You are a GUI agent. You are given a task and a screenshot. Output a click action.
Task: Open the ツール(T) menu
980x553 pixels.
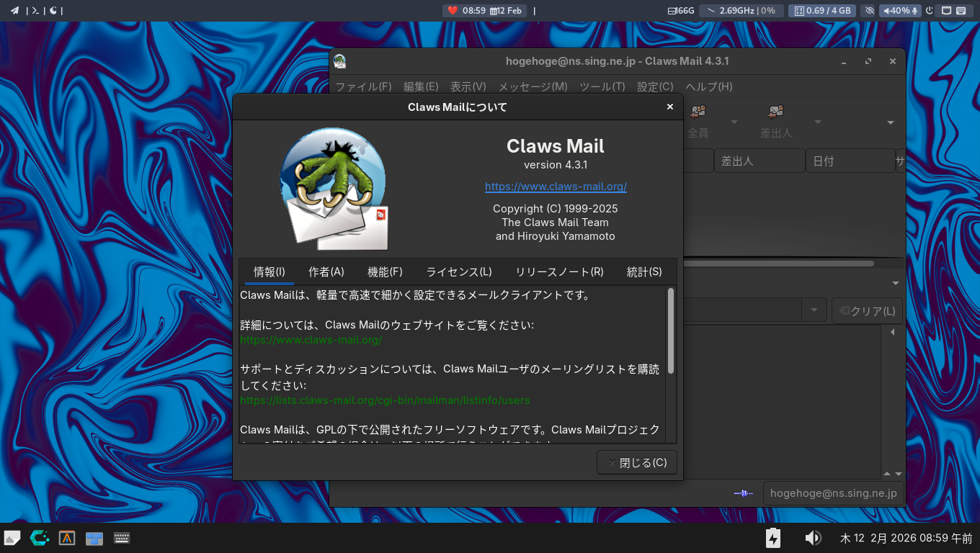pos(602,86)
